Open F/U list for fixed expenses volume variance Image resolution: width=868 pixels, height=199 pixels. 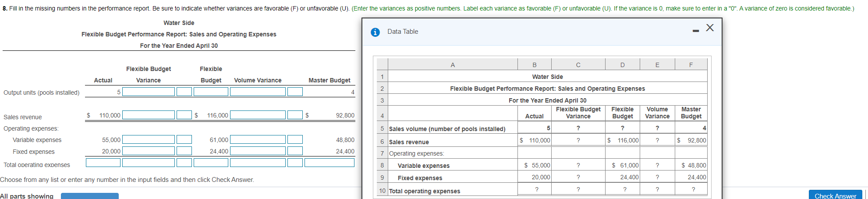295,151
